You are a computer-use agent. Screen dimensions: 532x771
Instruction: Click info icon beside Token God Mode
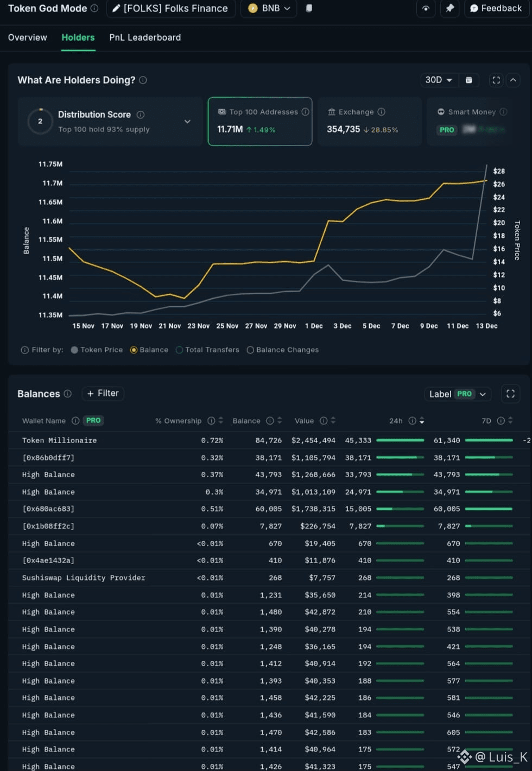pyautogui.click(x=94, y=8)
